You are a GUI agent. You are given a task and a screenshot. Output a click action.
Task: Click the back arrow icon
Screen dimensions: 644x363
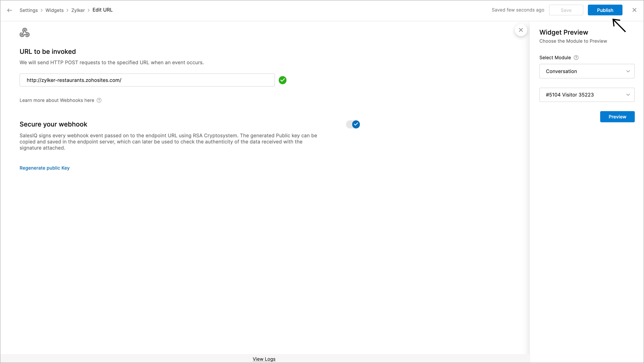pos(9,10)
